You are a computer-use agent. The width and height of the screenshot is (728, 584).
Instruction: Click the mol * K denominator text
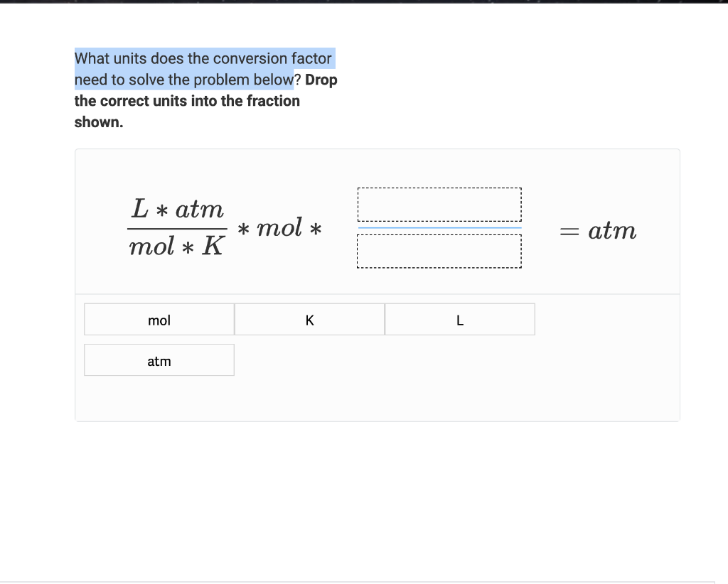click(x=176, y=248)
